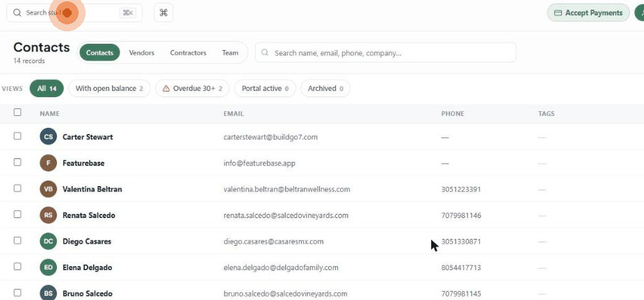Image resolution: width=644 pixels, height=300 pixels.
Task: Check the box for Carter Stewart
Action: tap(17, 135)
